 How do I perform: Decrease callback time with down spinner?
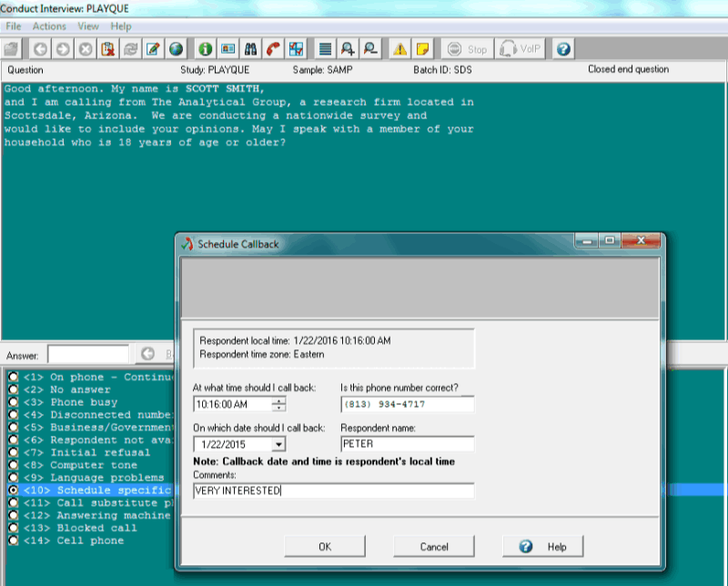click(x=278, y=408)
